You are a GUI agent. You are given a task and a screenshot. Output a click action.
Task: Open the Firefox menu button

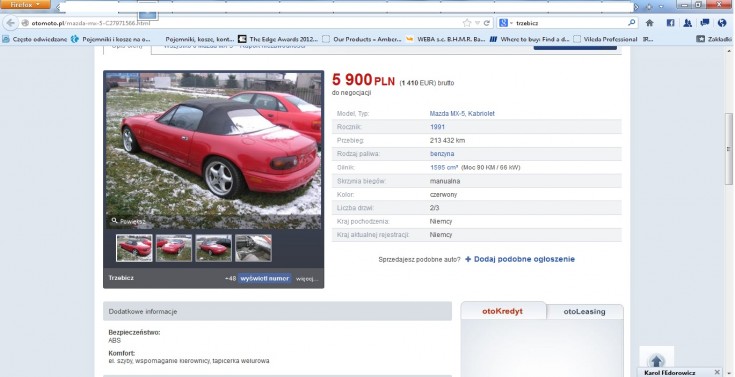(x=25, y=5)
